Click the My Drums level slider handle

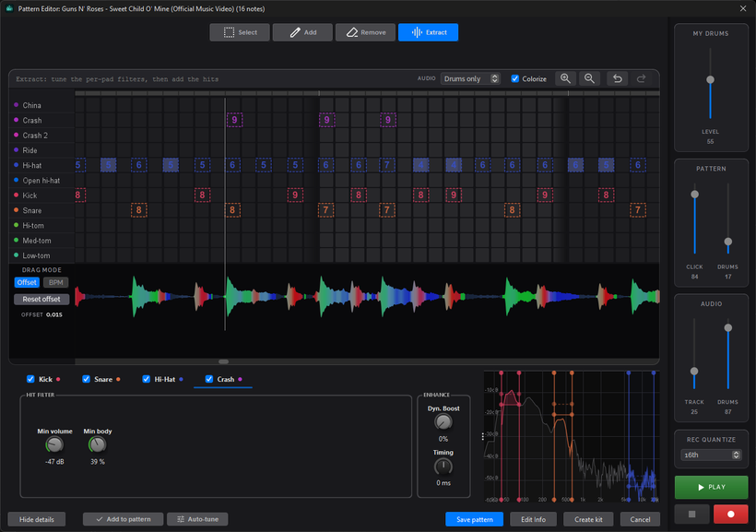click(x=710, y=79)
